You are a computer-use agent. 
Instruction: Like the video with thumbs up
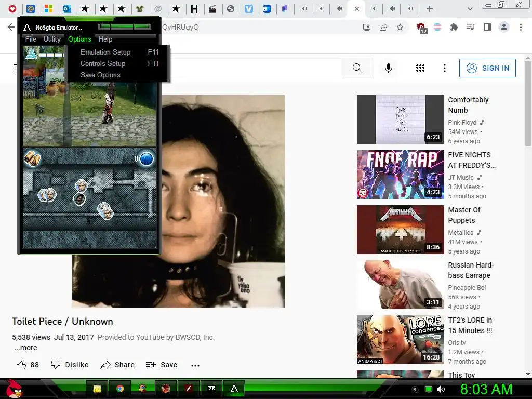pos(28,365)
